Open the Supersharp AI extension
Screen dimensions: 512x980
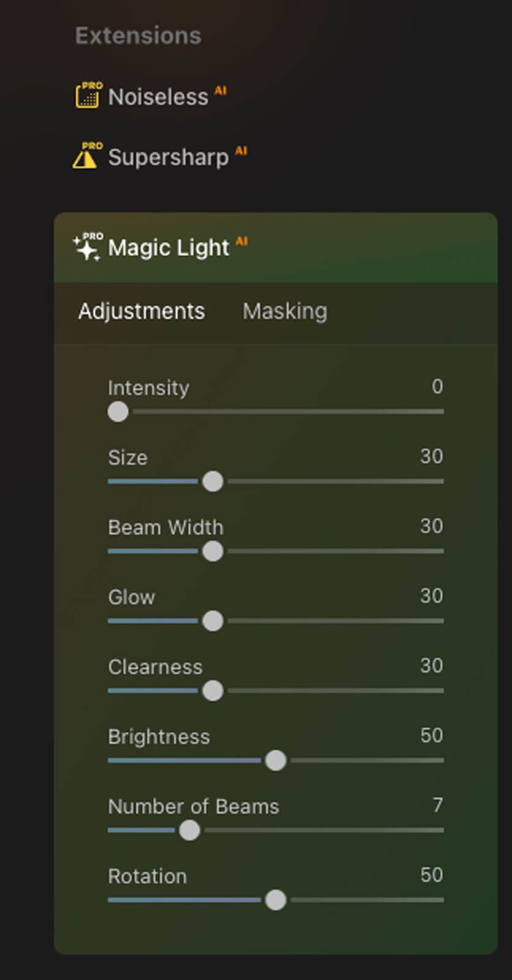168,157
